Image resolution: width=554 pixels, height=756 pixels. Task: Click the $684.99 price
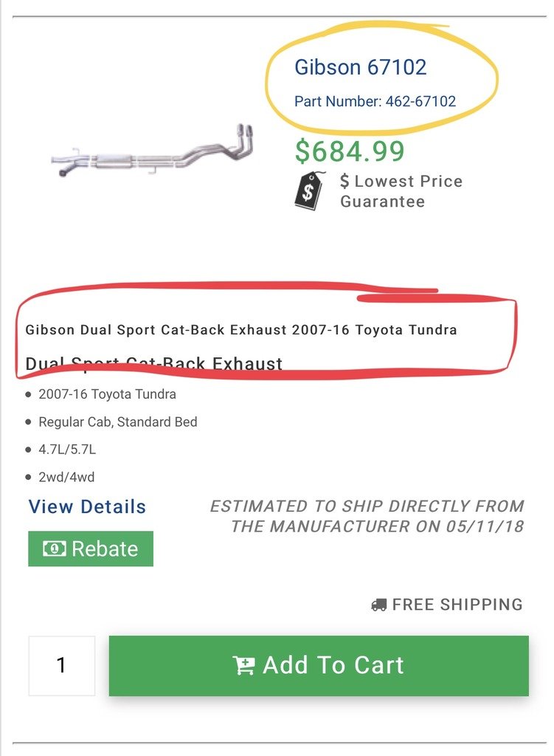click(x=350, y=151)
